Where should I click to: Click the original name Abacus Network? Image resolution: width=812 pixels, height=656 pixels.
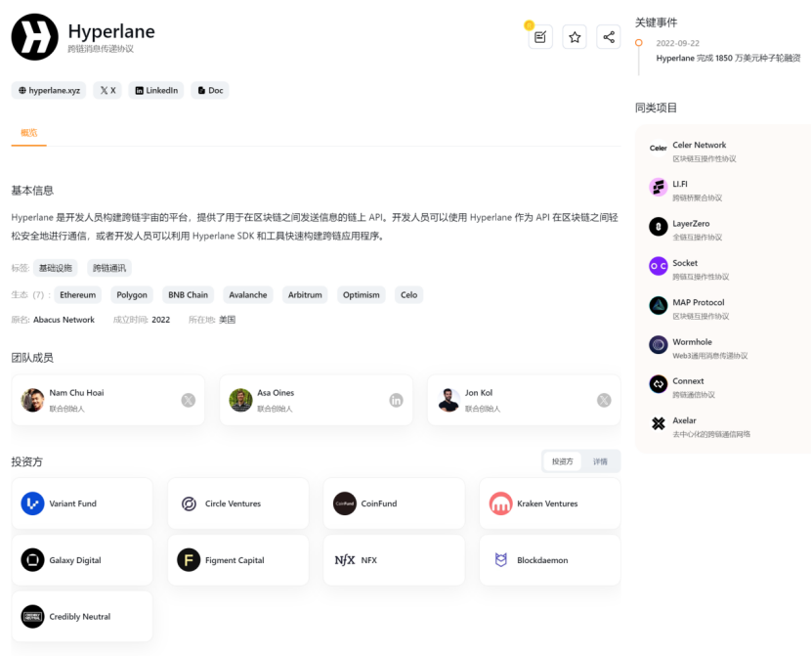pyautogui.click(x=64, y=320)
